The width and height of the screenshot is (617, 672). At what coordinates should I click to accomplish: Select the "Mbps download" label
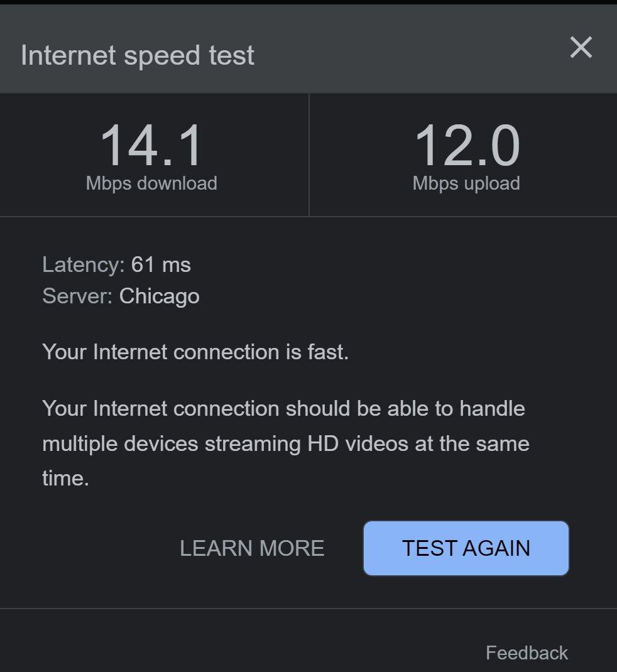pyautogui.click(x=151, y=183)
